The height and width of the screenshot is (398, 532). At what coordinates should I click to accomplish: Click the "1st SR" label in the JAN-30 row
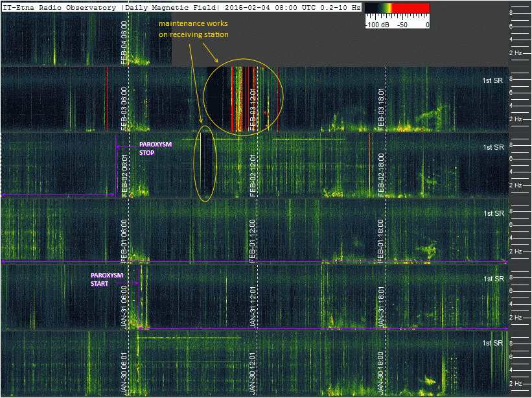point(492,343)
